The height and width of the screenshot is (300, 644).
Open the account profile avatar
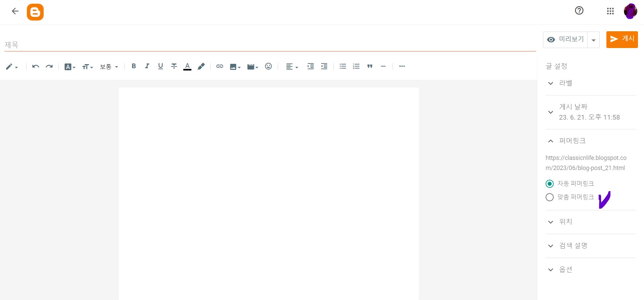pyautogui.click(x=630, y=11)
